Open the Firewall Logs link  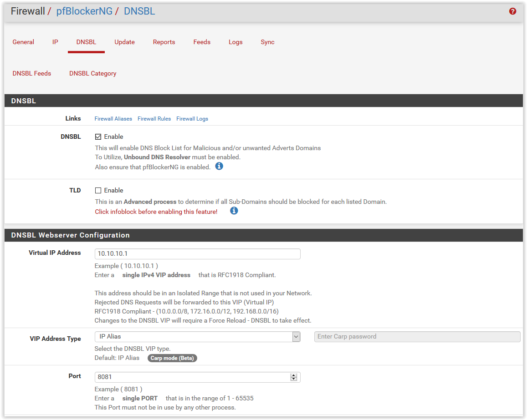point(192,119)
